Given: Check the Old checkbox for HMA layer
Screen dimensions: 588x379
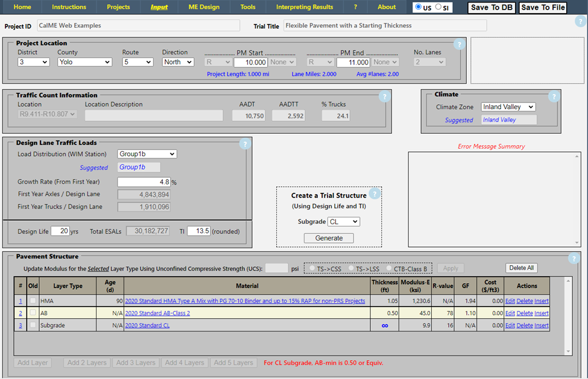Looking at the screenshot, I should pos(33,301).
